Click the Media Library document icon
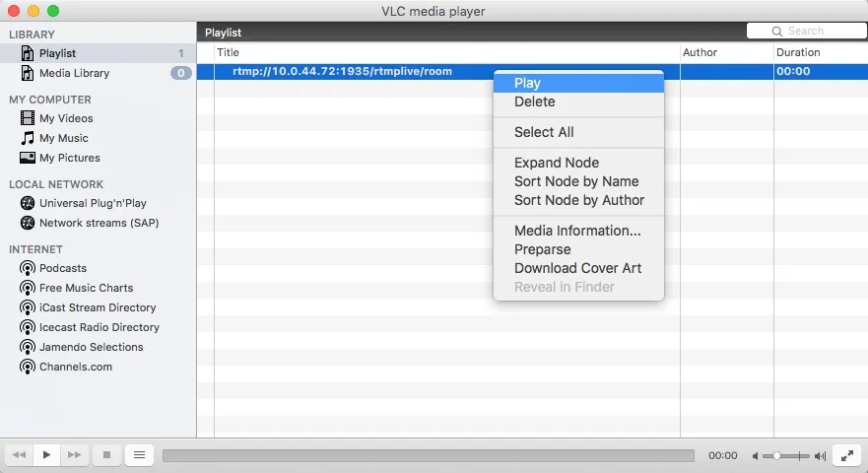This screenshot has height=473, width=868. pos(28,73)
